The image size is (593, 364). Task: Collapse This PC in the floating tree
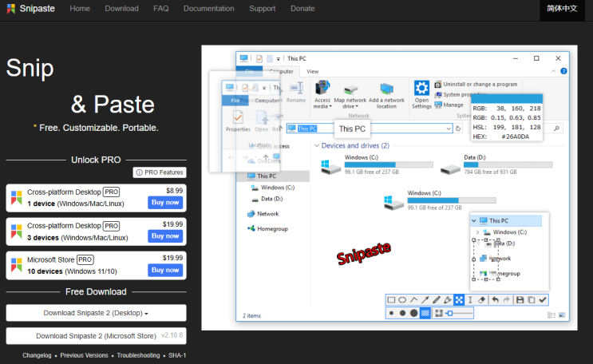tap(474, 220)
